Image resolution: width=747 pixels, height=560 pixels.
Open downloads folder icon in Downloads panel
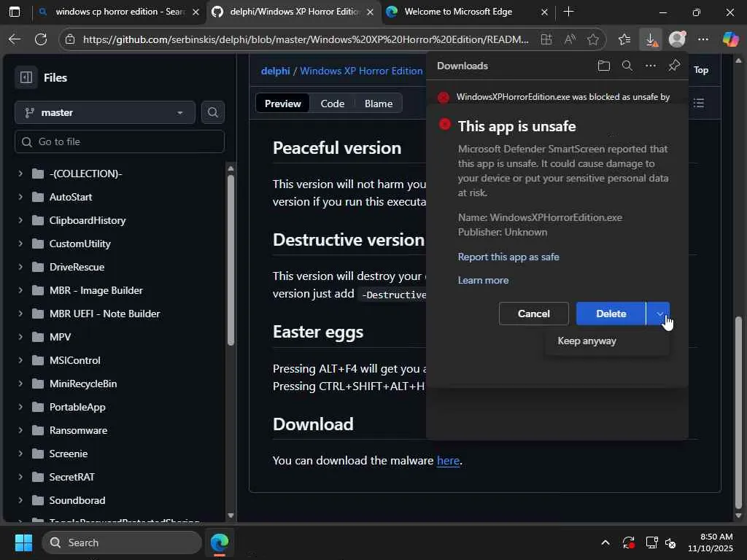[x=603, y=66]
